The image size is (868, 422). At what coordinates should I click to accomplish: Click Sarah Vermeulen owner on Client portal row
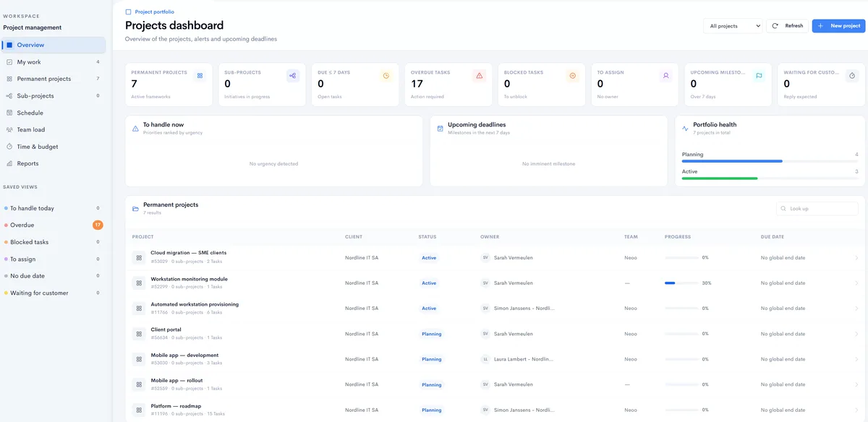(x=507, y=334)
